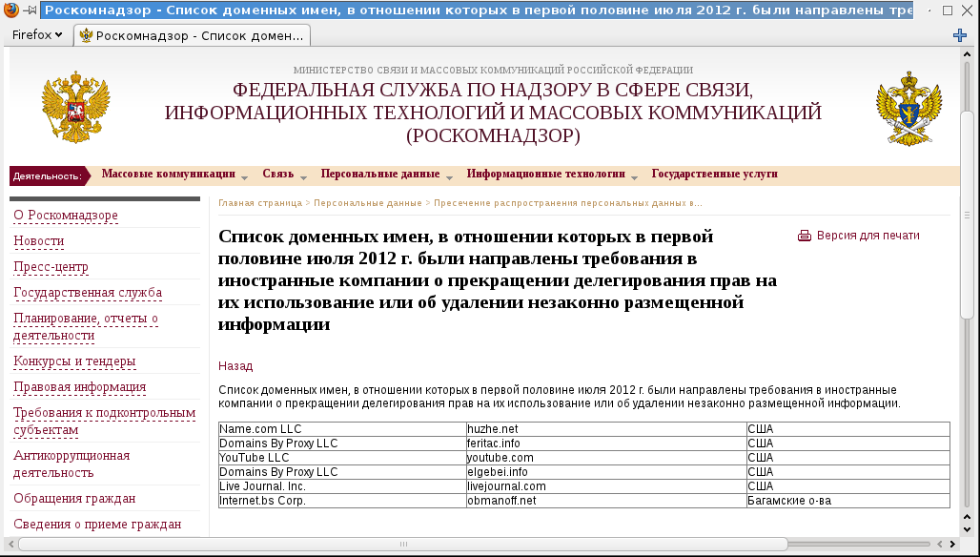
Task: Expand the Связь menu arrow
Action: (303, 178)
